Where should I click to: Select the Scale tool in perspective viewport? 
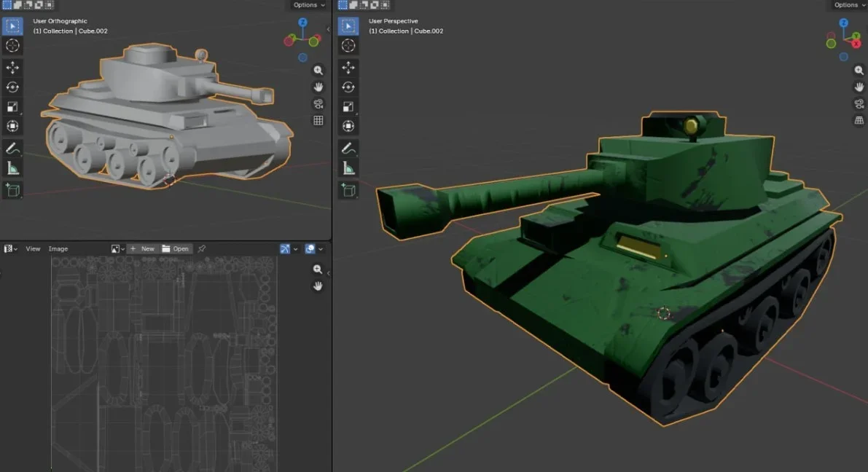coord(348,107)
